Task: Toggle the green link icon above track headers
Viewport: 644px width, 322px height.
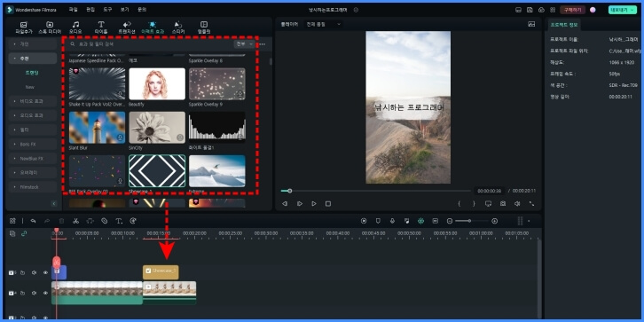Action: (x=24, y=233)
